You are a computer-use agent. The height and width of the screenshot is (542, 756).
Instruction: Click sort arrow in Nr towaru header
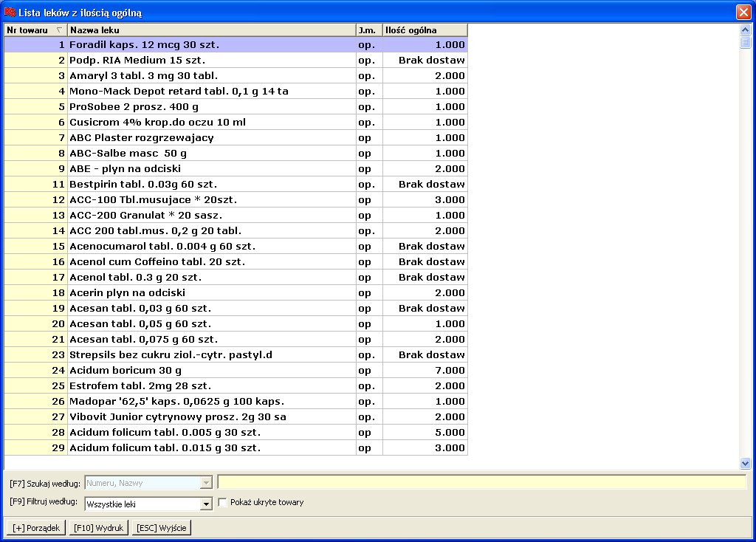point(59,30)
